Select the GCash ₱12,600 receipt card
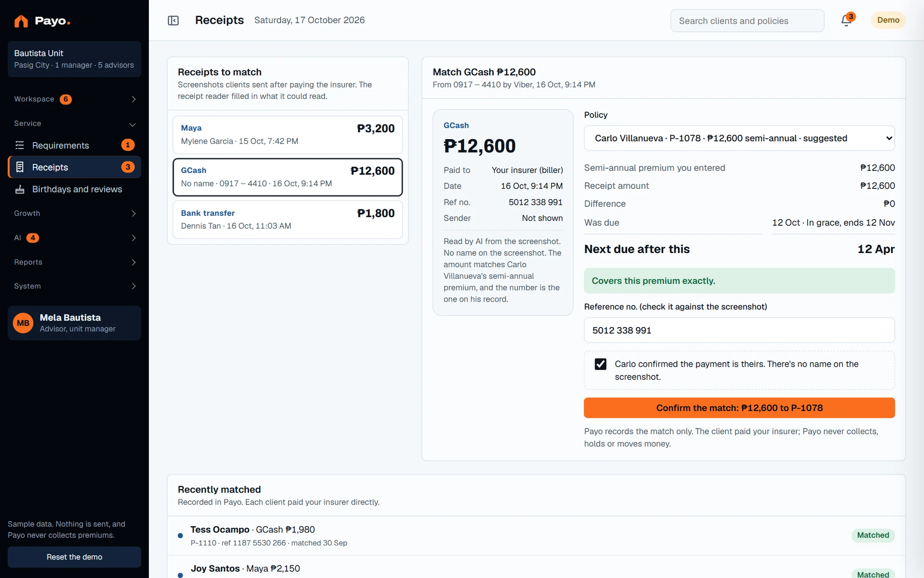The height and width of the screenshot is (578, 924). click(287, 177)
